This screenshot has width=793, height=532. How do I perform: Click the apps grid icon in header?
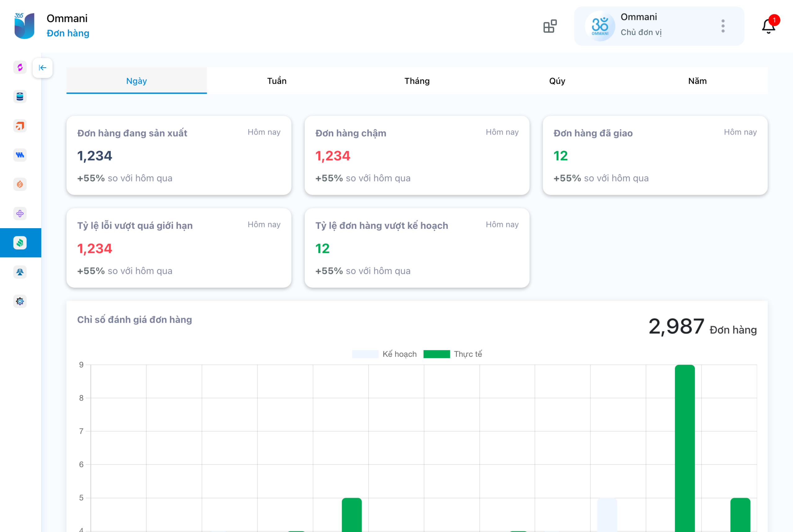pos(550,26)
